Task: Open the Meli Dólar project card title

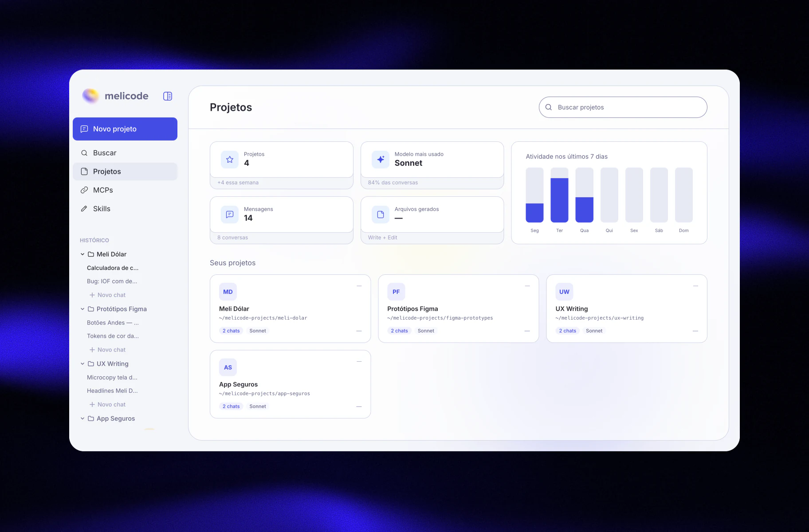Action: [234, 309]
